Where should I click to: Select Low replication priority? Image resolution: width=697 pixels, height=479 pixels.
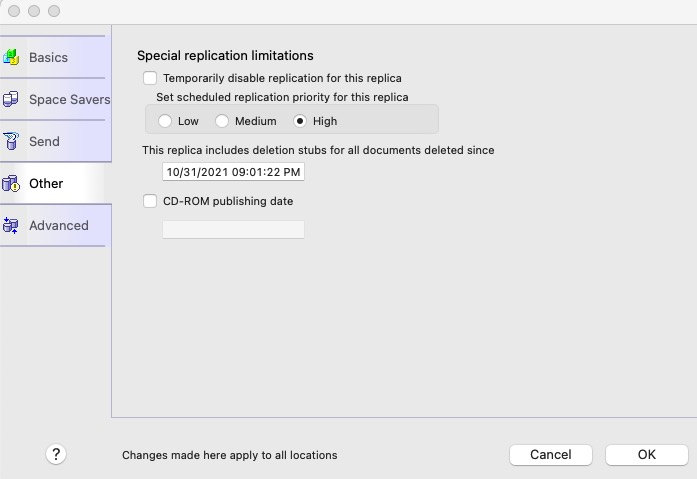tap(165, 121)
